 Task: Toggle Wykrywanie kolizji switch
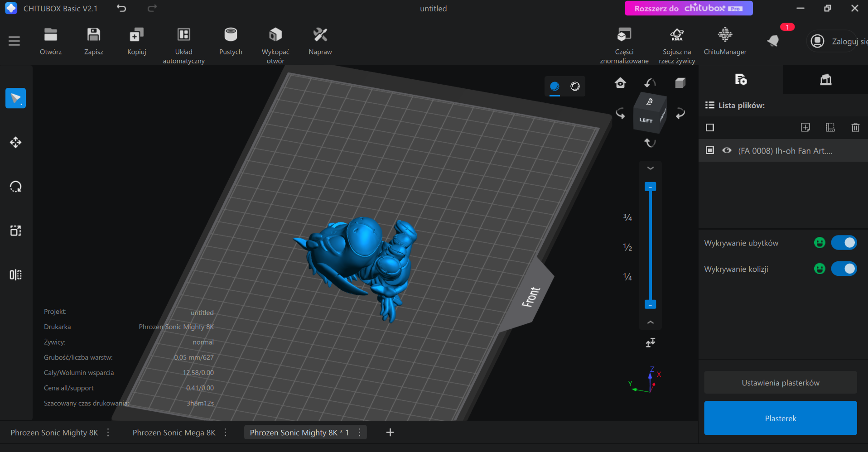click(x=844, y=269)
